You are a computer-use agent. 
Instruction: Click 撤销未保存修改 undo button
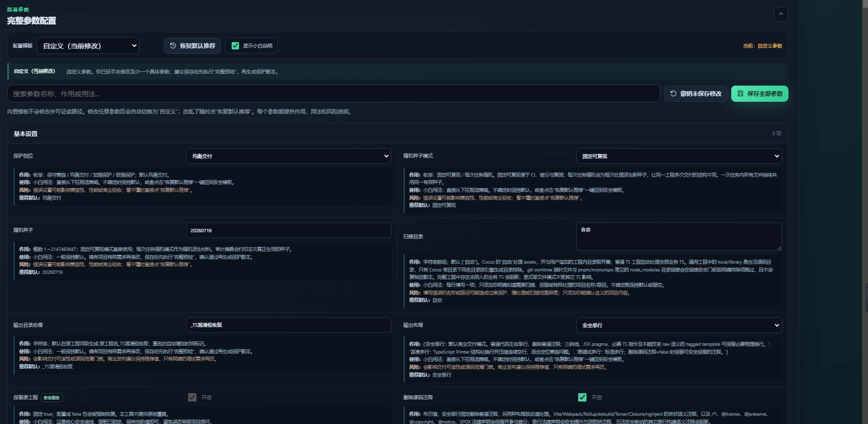coord(695,93)
